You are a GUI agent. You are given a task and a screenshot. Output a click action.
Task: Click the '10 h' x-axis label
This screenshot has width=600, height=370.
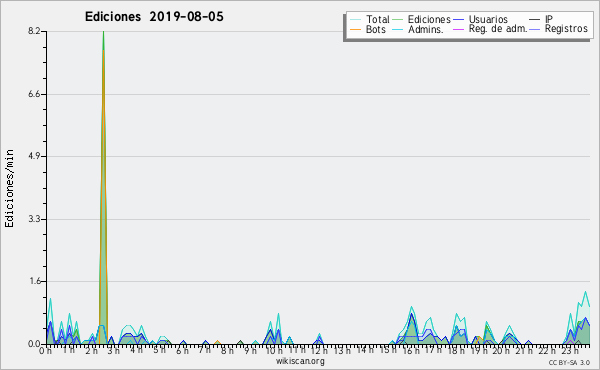(x=273, y=351)
